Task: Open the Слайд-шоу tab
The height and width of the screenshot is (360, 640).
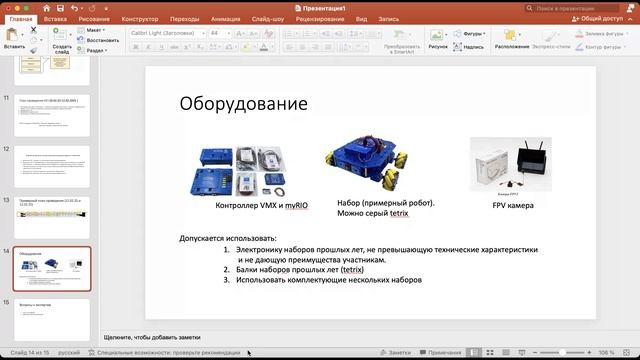Action: [268, 19]
